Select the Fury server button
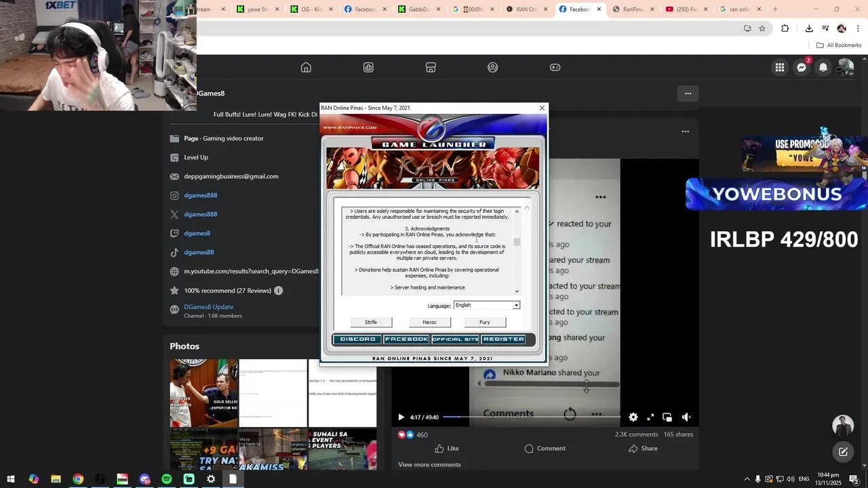 coord(484,322)
